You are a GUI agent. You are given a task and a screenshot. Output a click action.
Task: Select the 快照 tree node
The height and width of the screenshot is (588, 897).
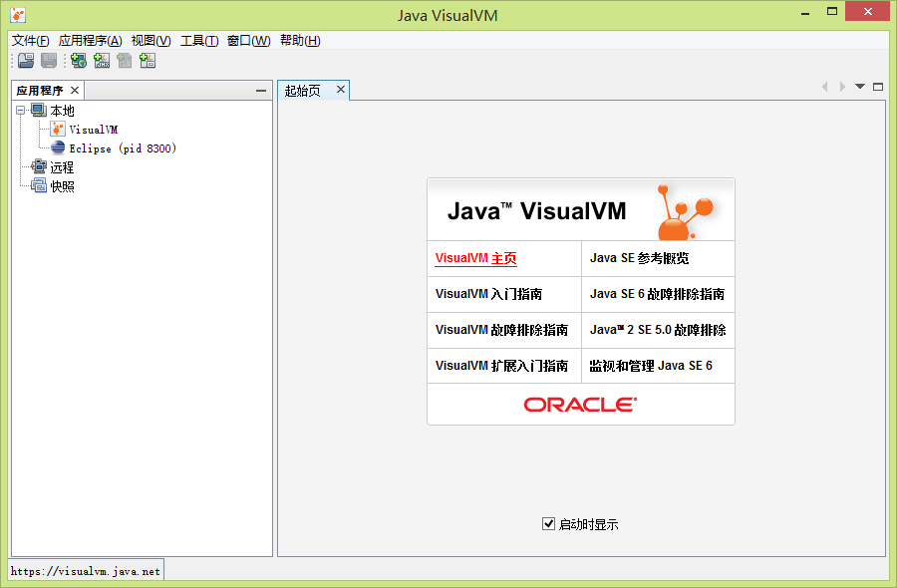pos(62,186)
